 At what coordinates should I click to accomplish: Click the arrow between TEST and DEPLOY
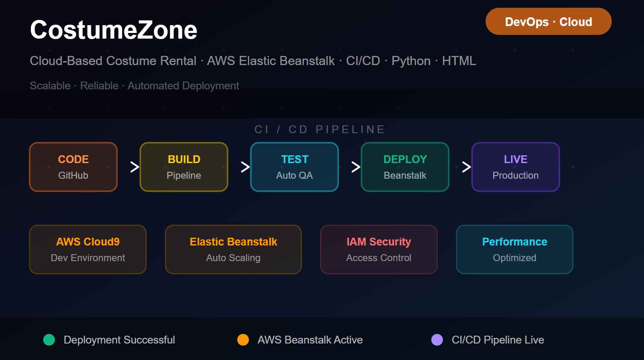click(x=356, y=167)
